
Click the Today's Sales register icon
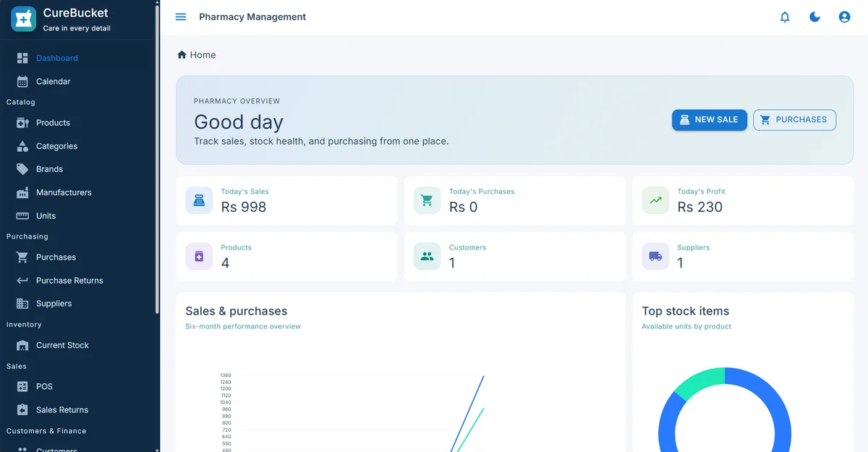pyautogui.click(x=199, y=200)
